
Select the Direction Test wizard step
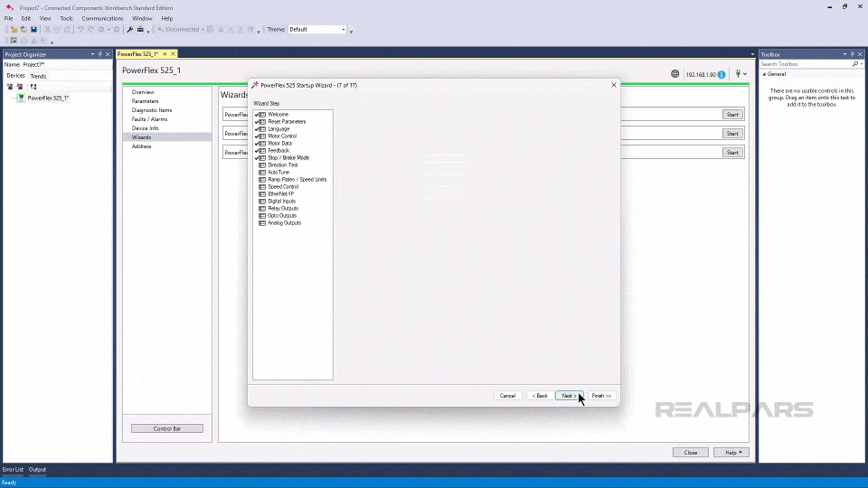coord(282,164)
